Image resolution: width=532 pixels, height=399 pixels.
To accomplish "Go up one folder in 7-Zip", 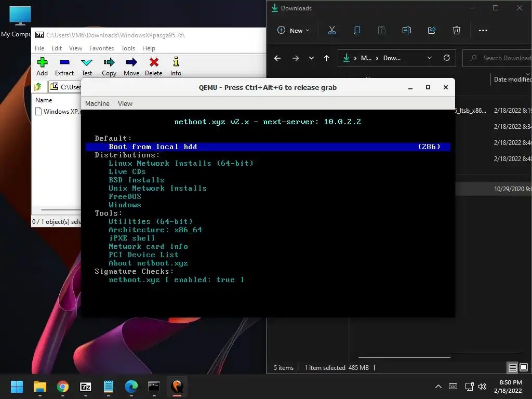I will 38,87.
